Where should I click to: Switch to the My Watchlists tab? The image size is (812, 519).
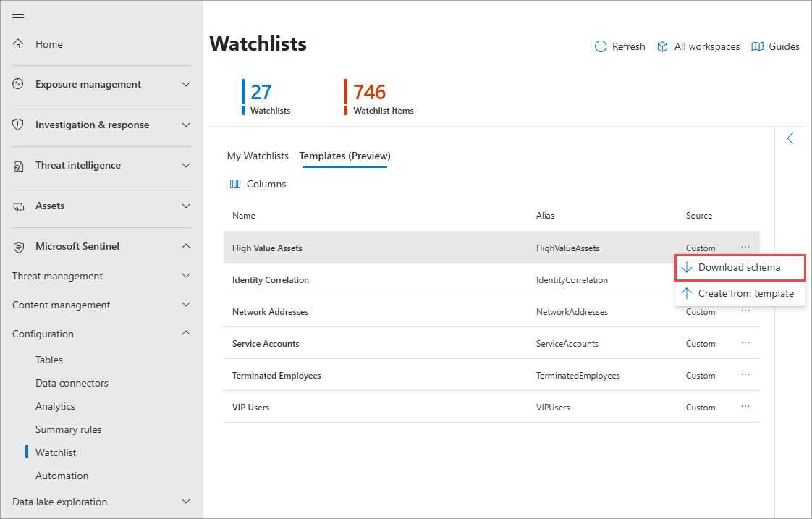pyautogui.click(x=258, y=156)
